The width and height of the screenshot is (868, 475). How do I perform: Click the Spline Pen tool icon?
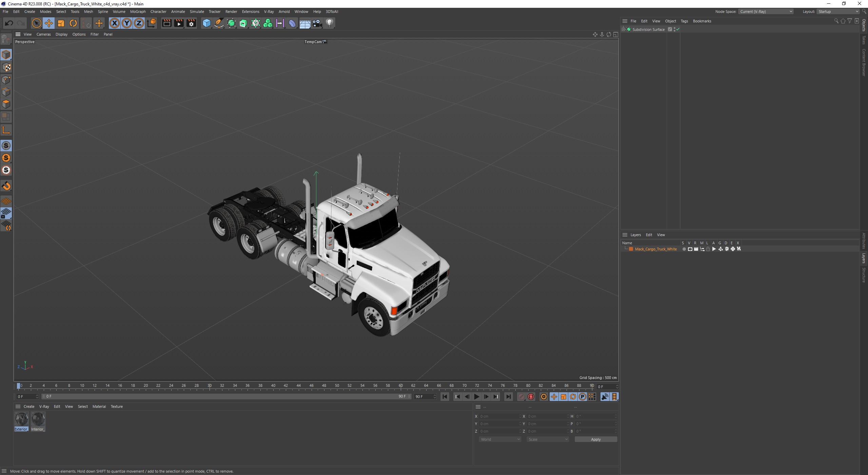(219, 23)
